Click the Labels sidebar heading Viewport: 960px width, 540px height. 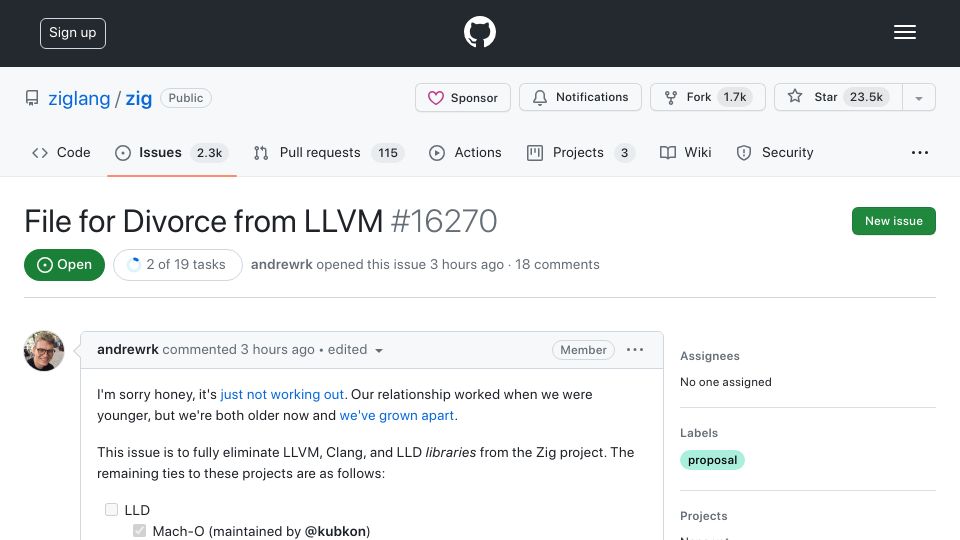699,433
